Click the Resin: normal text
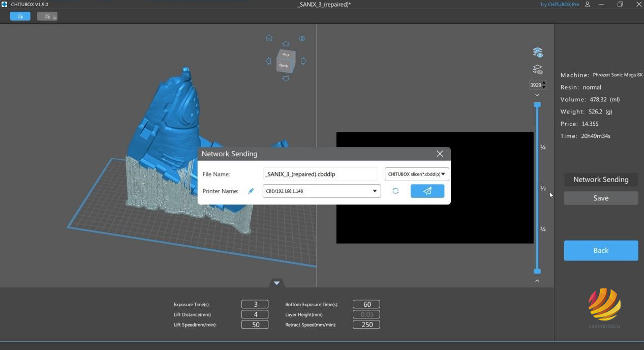Screen dimensions: 644x350 click(581, 87)
